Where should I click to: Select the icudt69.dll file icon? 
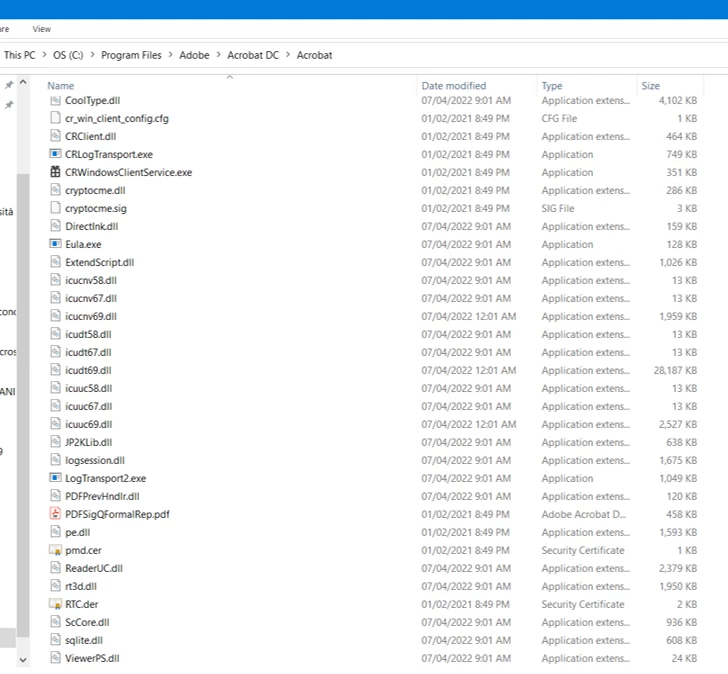[x=55, y=370]
